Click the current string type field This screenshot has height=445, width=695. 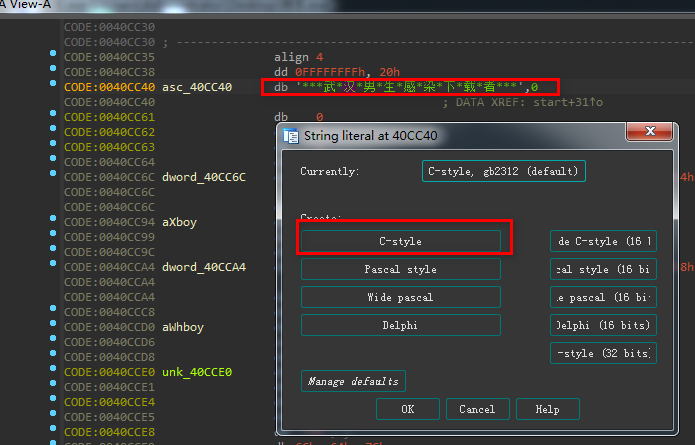click(504, 171)
